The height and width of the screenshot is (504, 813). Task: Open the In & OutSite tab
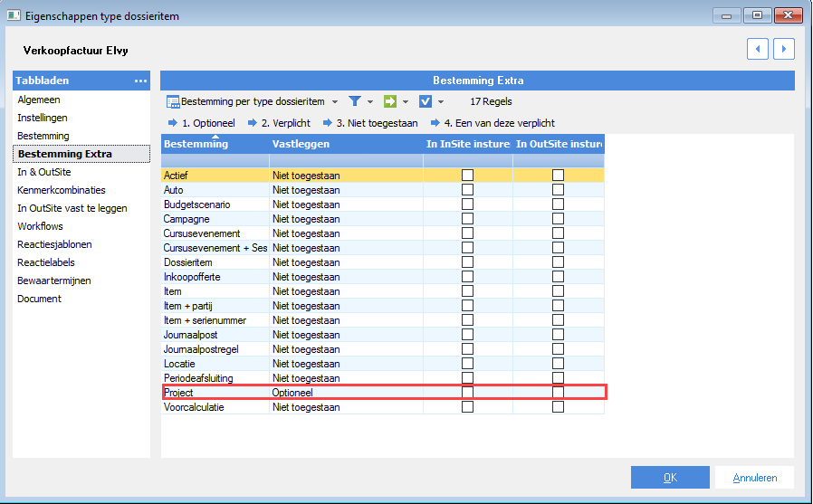pyautogui.click(x=81, y=172)
